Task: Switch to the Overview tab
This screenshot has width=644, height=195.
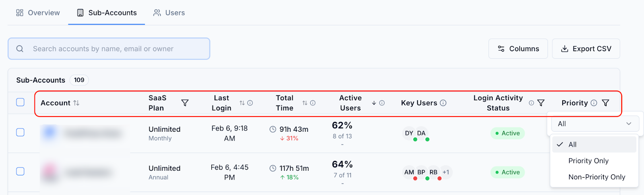Action: (38, 13)
